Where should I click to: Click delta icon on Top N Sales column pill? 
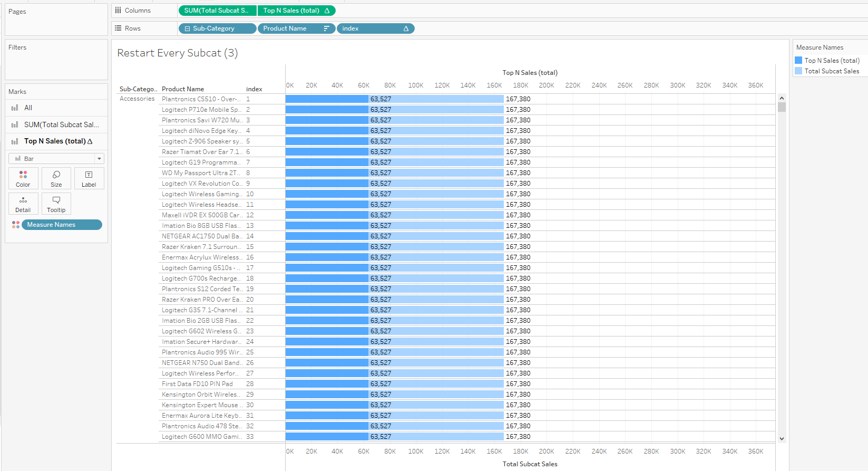[327, 11]
